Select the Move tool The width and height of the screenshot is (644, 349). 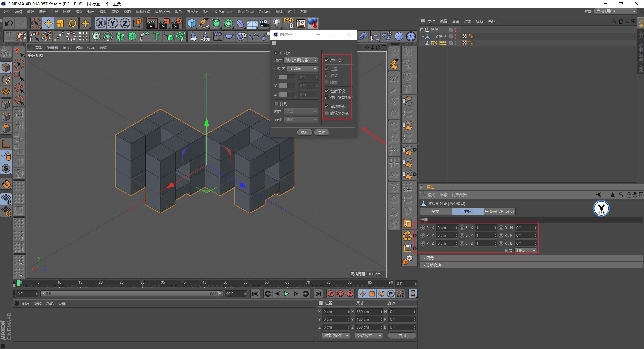point(48,23)
